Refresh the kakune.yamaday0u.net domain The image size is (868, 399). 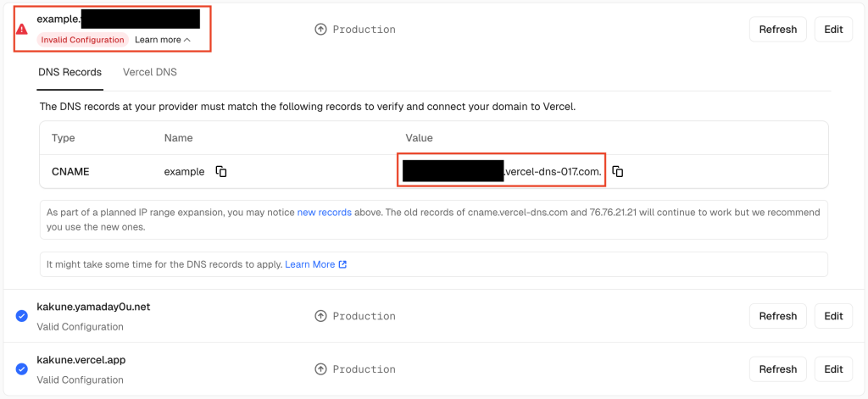click(x=777, y=316)
